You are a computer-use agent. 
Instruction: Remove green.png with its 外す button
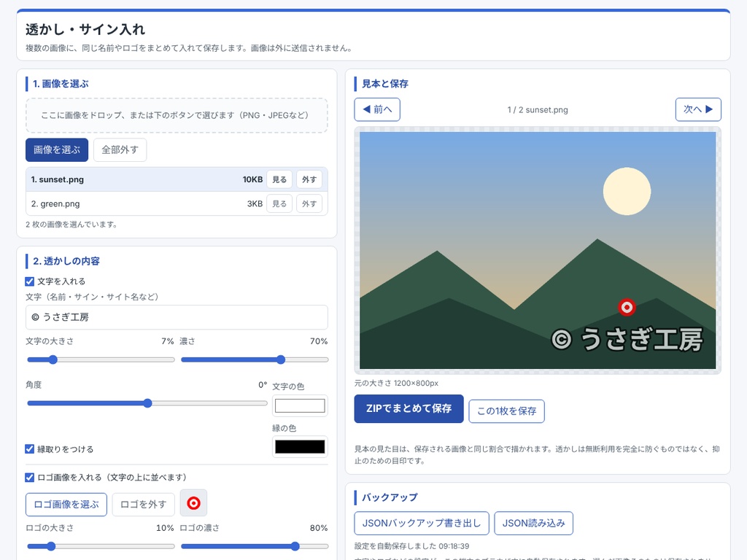[x=309, y=204]
